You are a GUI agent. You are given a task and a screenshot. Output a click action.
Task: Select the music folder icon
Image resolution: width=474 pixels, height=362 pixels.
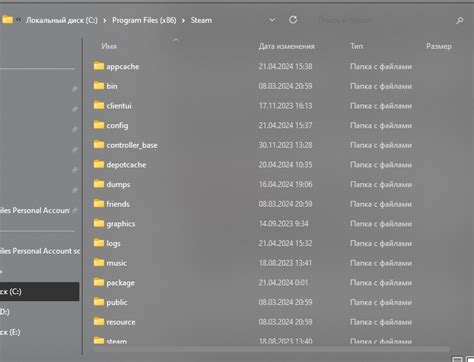pos(99,262)
